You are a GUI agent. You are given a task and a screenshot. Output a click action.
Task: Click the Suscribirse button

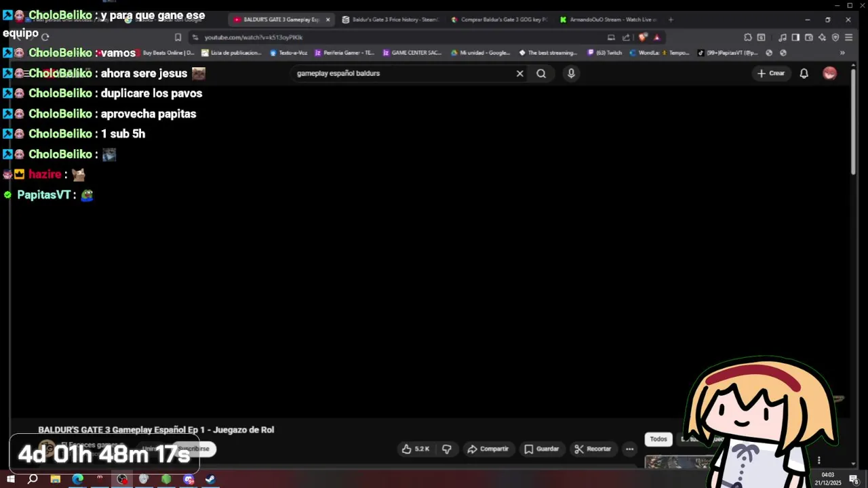[x=194, y=449]
